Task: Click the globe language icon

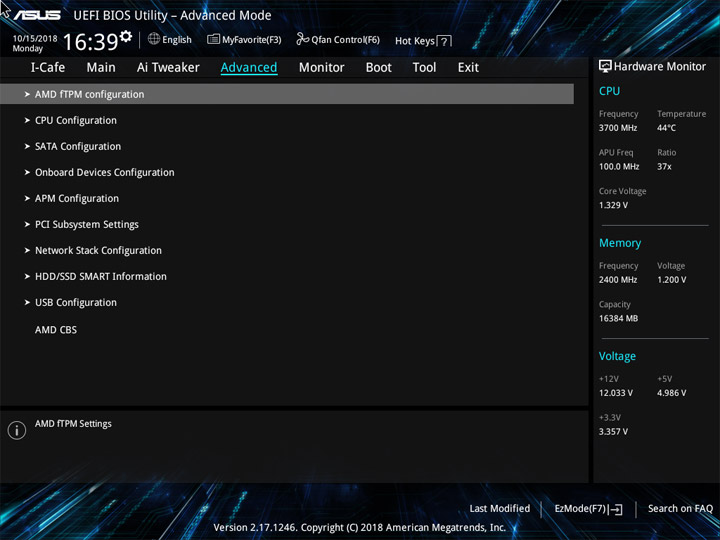Action: pos(154,39)
